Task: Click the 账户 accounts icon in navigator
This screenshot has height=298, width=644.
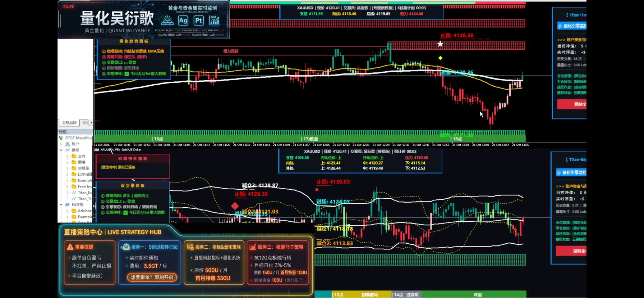Action: pos(68,144)
